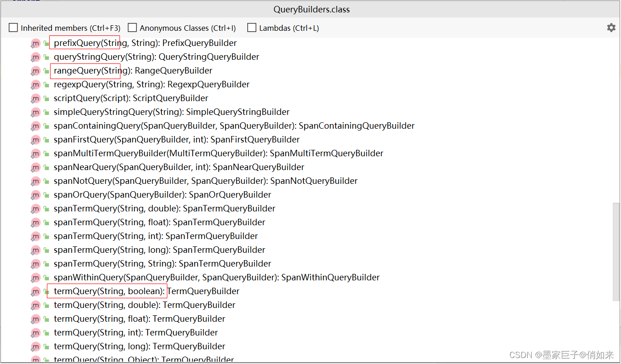Select queryStringQuery(String) method

pos(156,57)
